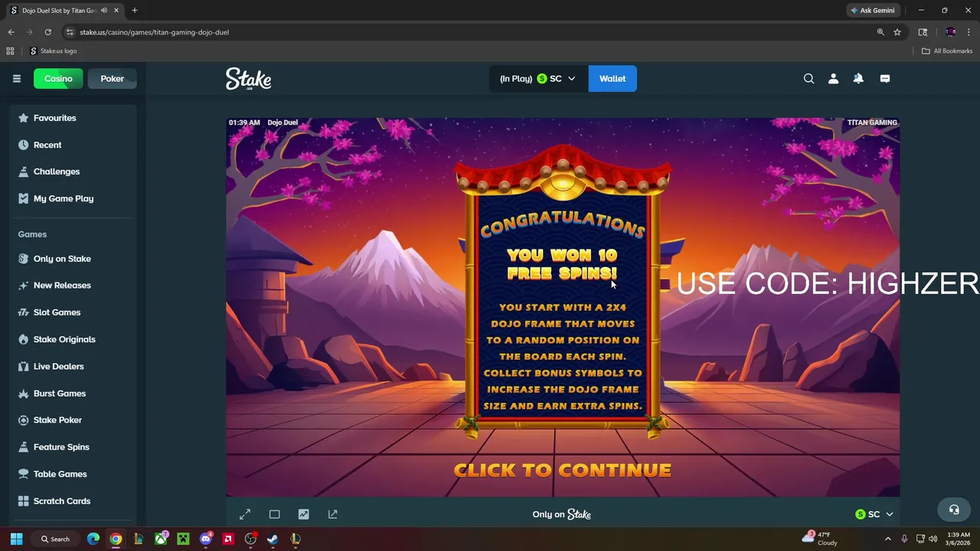Image resolution: width=980 pixels, height=551 pixels.
Task: Go back in browser history
Action: (x=11, y=32)
